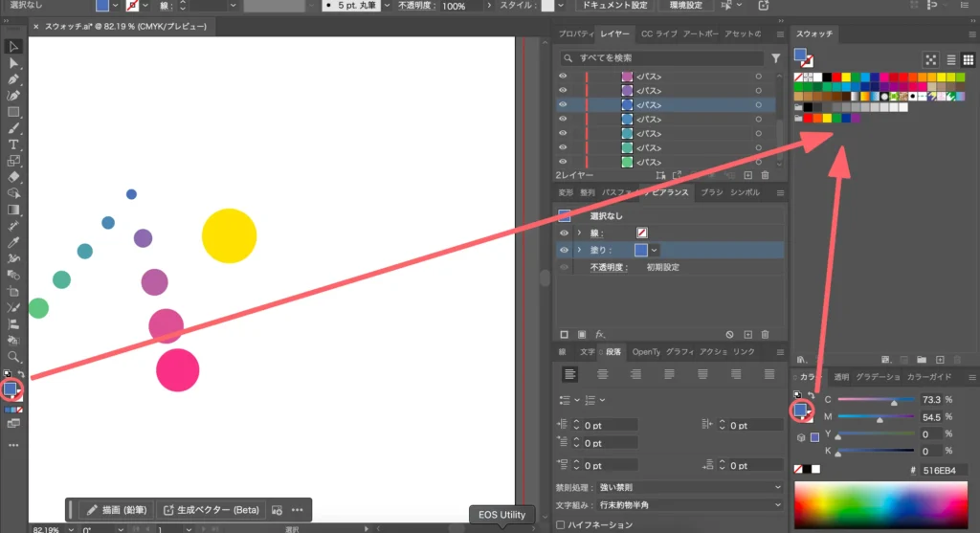Viewport: 980px width, 533px height.
Task: Hide the selected blue <パス> layer
Action: click(x=563, y=104)
